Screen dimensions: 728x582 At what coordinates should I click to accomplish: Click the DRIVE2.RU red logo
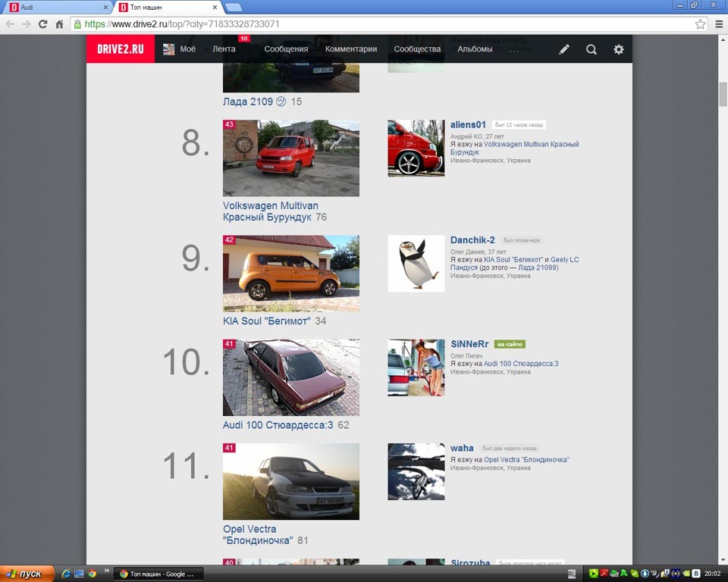point(121,48)
